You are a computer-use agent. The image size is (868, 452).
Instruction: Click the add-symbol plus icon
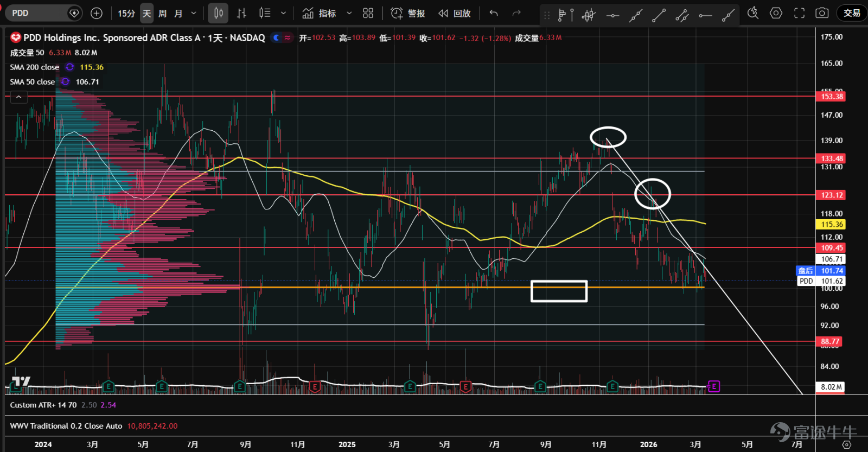[x=97, y=13]
